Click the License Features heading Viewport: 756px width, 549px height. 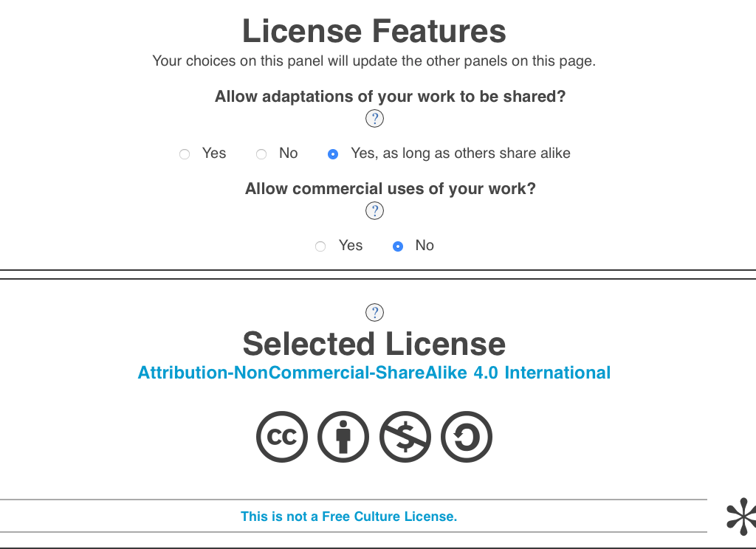374,31
